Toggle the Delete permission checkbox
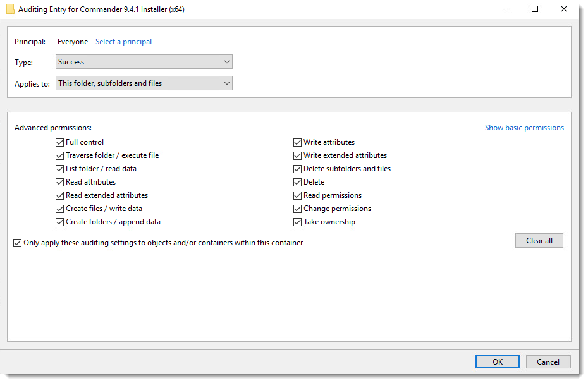The height and width of the screenshot is (383, 588). click(x=297, y=181)
